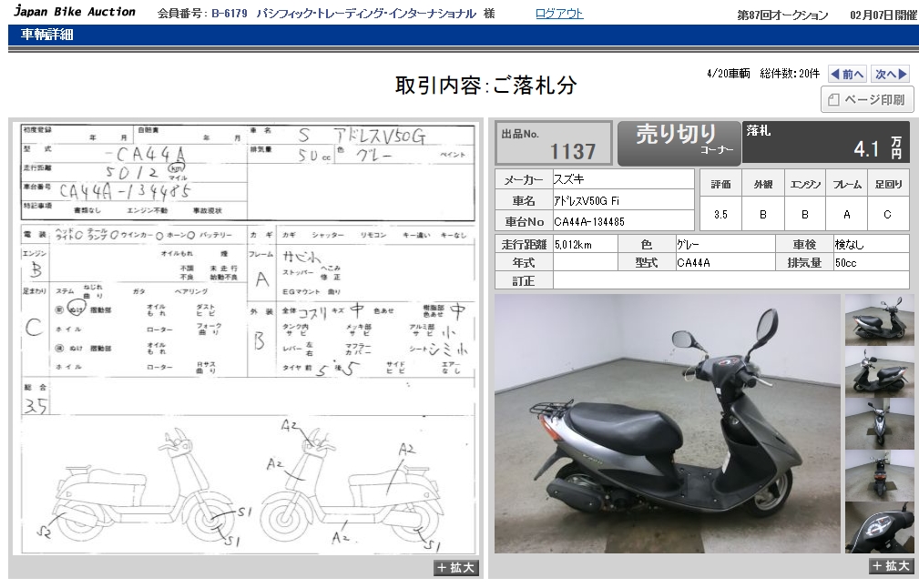919x588 pixels.
Task: Open the handwritten inspection sheet image
Action: tap(248, 338)
